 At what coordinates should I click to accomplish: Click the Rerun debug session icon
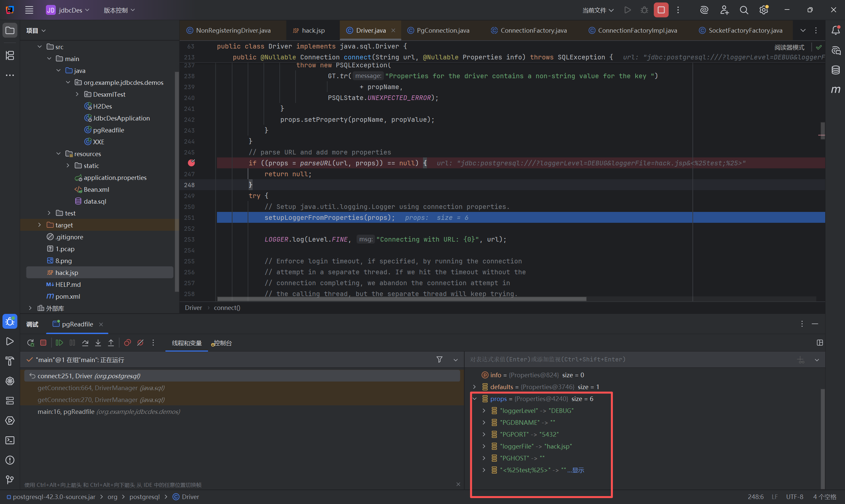(31, 343)
